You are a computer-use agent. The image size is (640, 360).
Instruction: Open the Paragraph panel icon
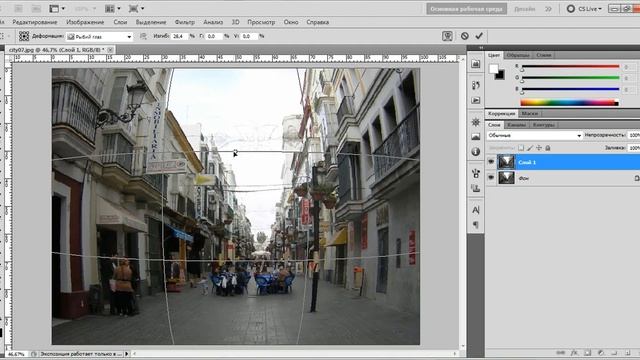tap(476, 224)
